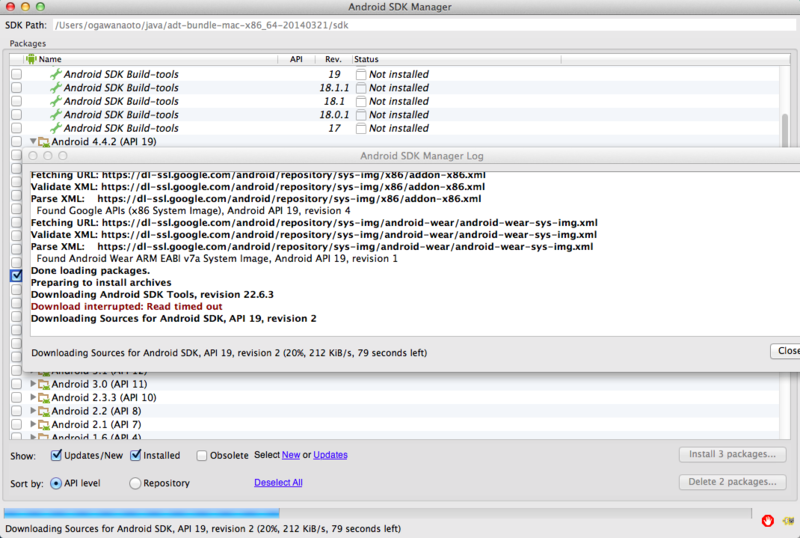Click Install 3 packages button
Image resolution: width=800 pixels, height=538 pixels.
tap(732, 454)
